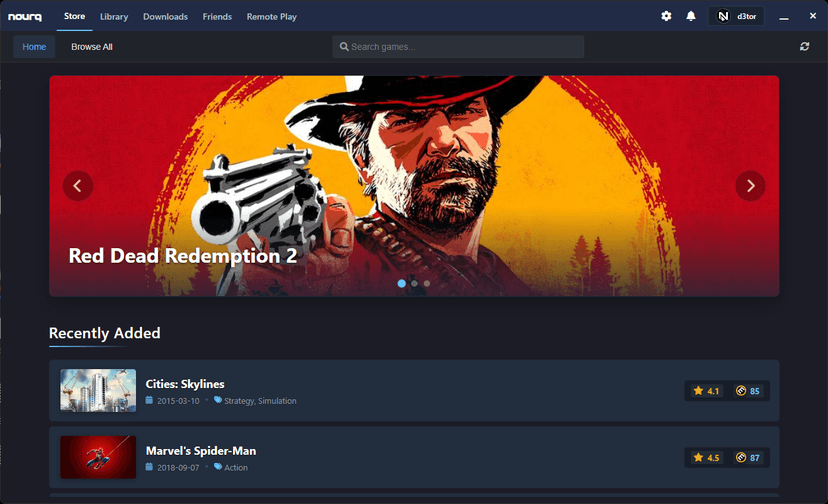828x504 pixels.
Task: Click the score icon for Cities: Skylines
Action: (x=741, y=390)
